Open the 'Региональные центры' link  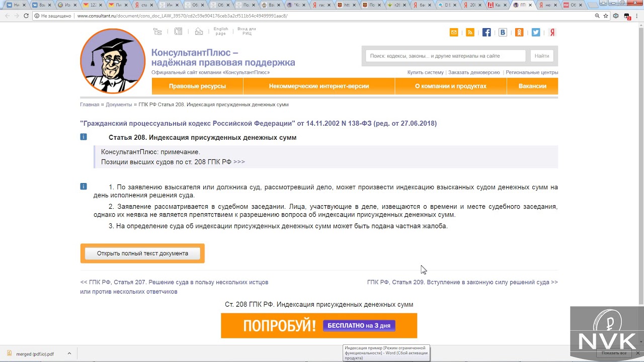coord(532,72)
